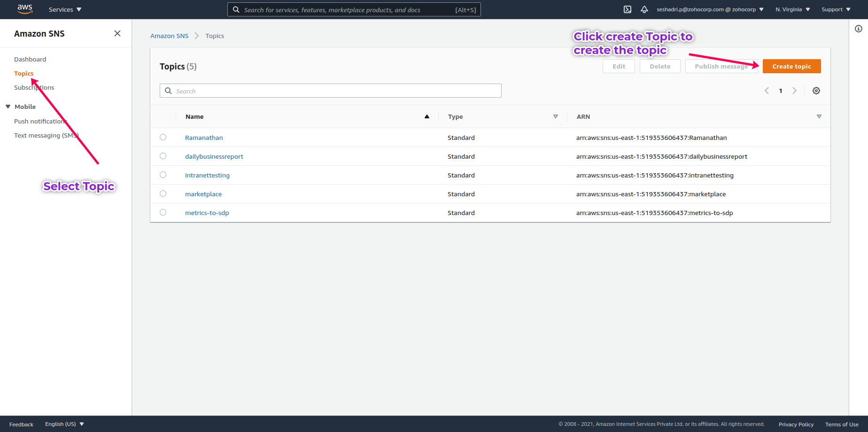Screen dimensions: 868x432
Task: Click page number 1 in pagination
Action: 781,91
